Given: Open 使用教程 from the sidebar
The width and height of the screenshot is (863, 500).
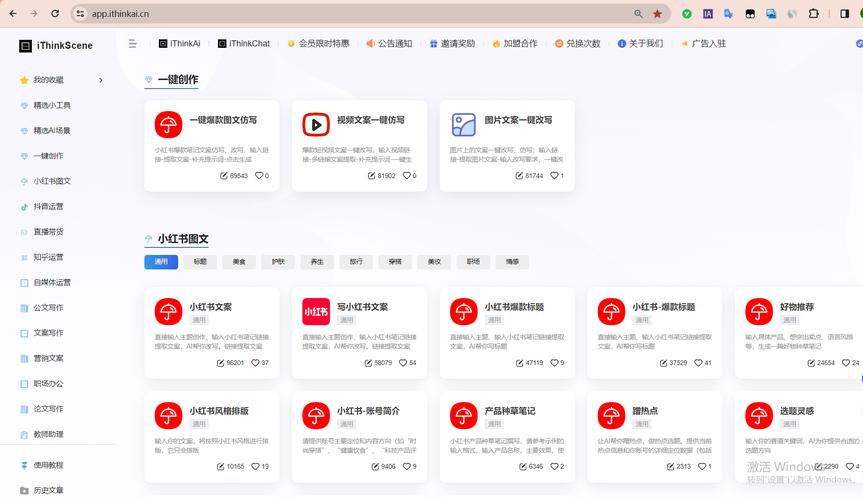Looking at the screenshot, I should tap(48, 465).
